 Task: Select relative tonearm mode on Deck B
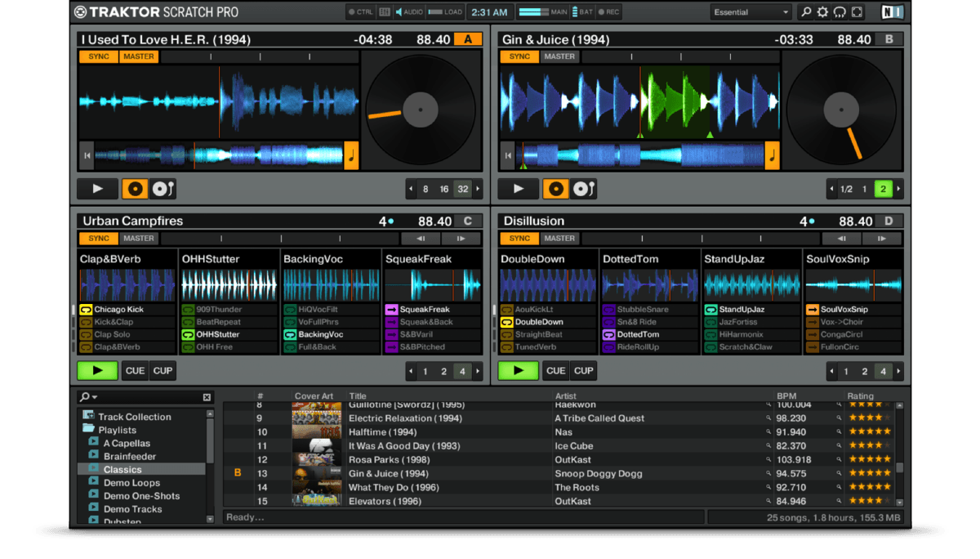583,189
